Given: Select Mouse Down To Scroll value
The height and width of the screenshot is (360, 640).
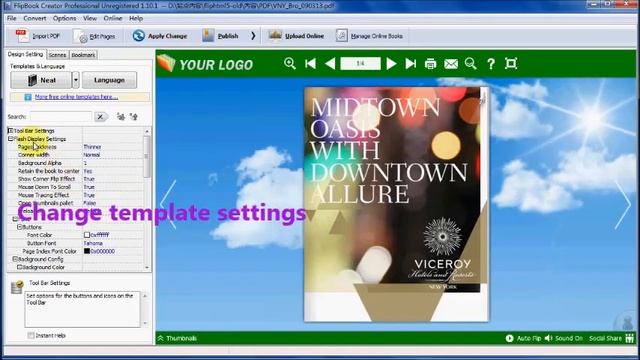Looking at the screenshot, I should tap(89, 187).
